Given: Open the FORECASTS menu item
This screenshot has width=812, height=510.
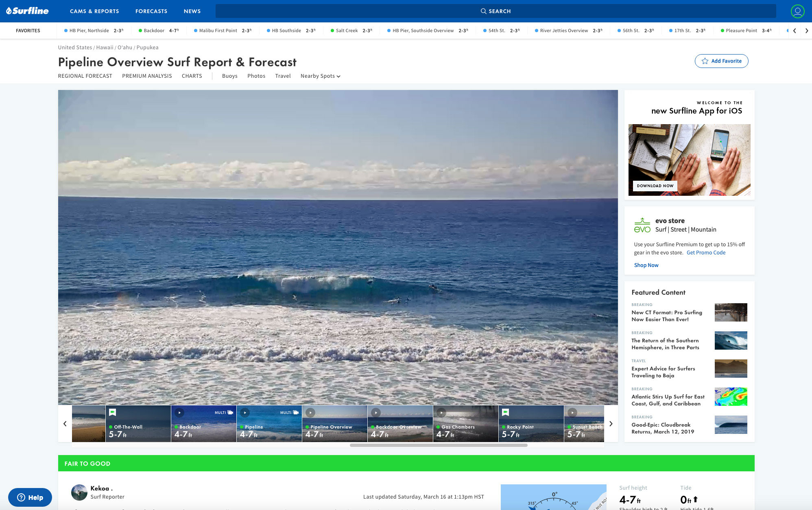Looking at the screenshot, I should [x=151, y=11].
